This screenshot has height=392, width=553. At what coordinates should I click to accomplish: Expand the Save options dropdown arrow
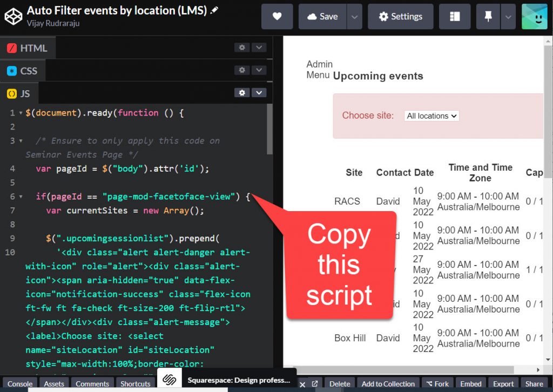tap(354, 17)
